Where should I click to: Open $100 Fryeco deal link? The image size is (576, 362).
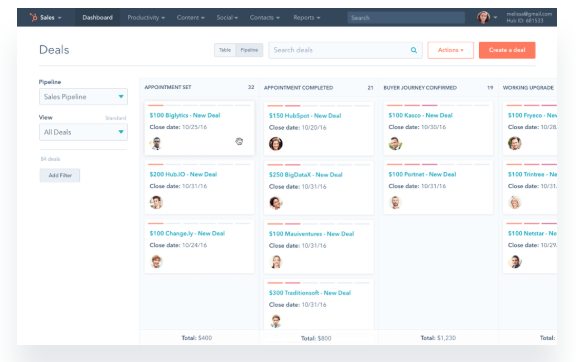point(532,115)
